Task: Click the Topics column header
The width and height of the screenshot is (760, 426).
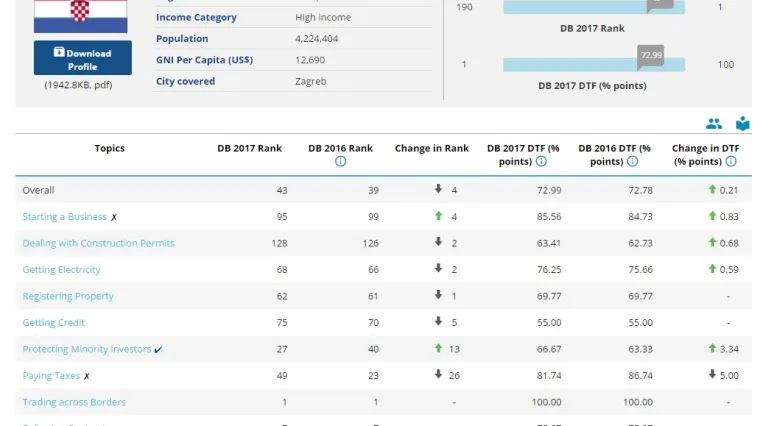Action: point(110,149)
